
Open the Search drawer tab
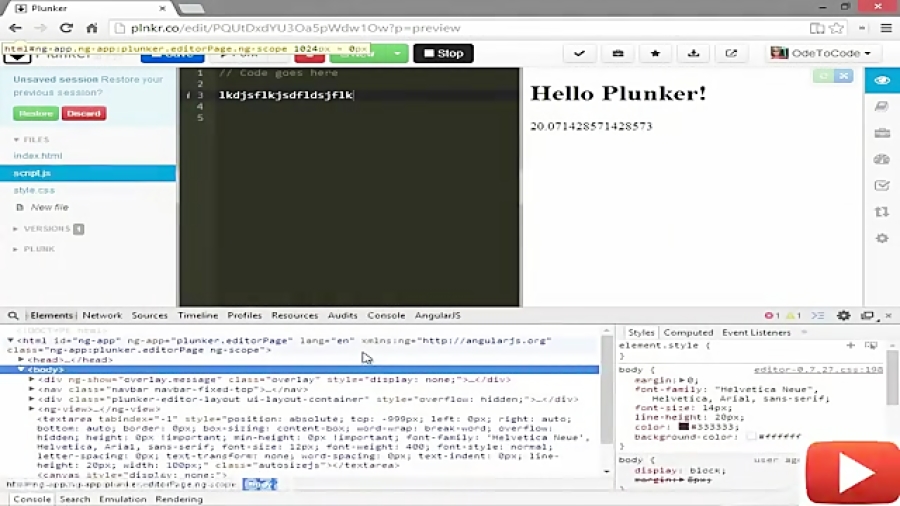[75, 499]
